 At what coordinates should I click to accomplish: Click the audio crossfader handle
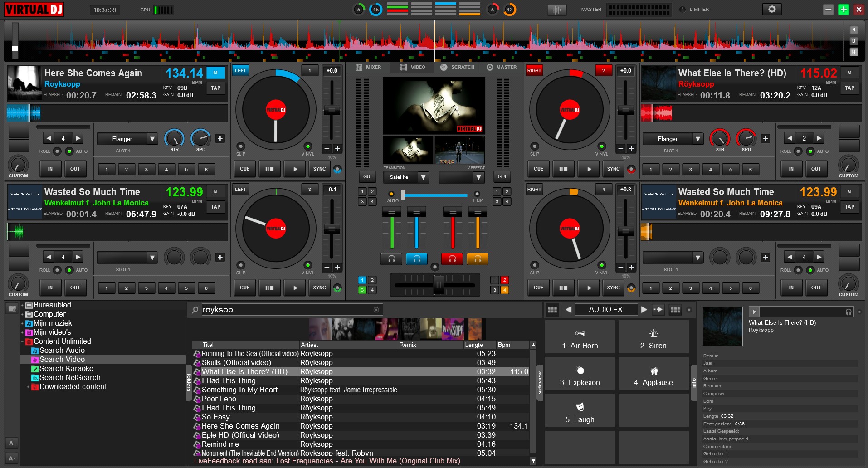[x=439, y=285]
